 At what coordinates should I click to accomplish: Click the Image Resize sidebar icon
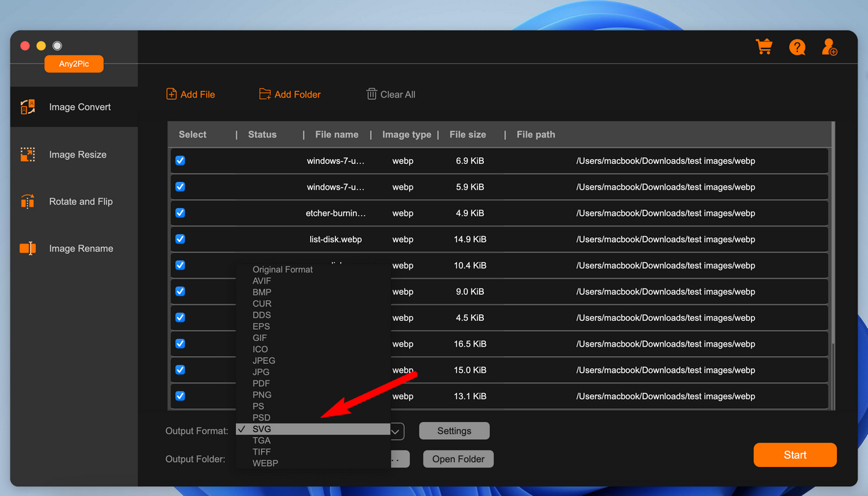pos(28,154)
